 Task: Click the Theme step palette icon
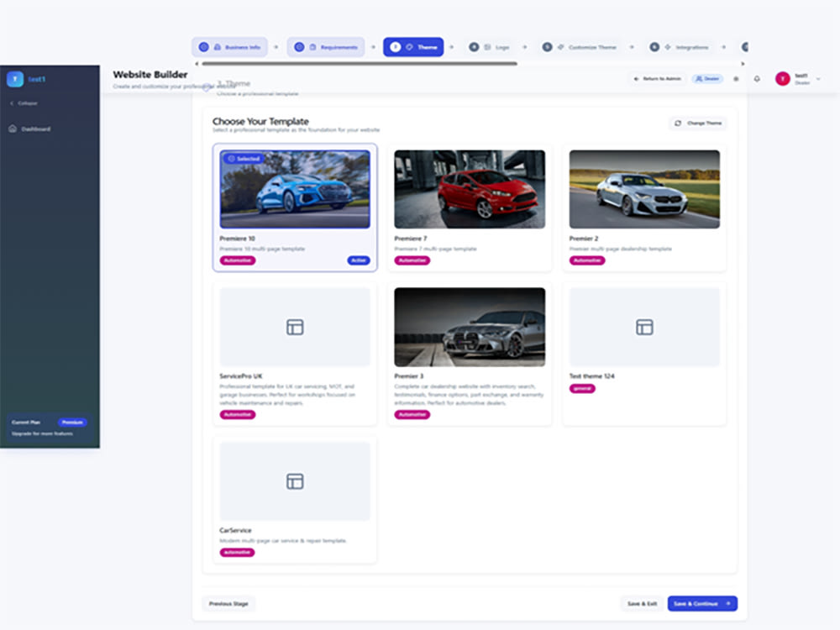coord(409,47)
